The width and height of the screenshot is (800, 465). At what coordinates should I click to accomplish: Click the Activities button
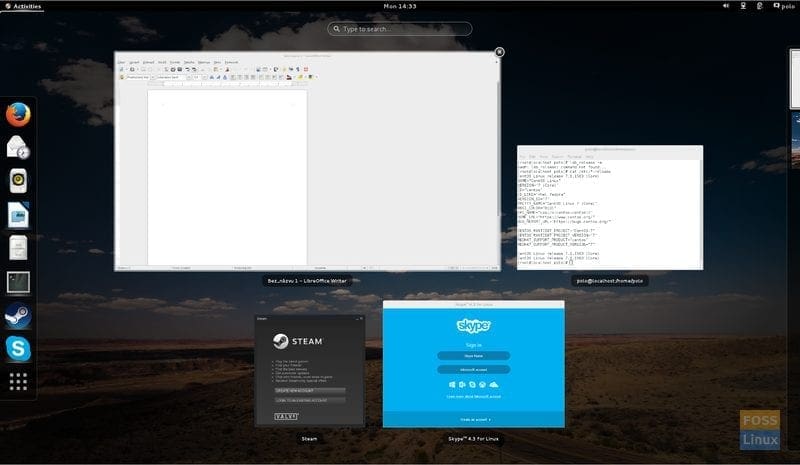pyautogui.click(x=23, y=6)
